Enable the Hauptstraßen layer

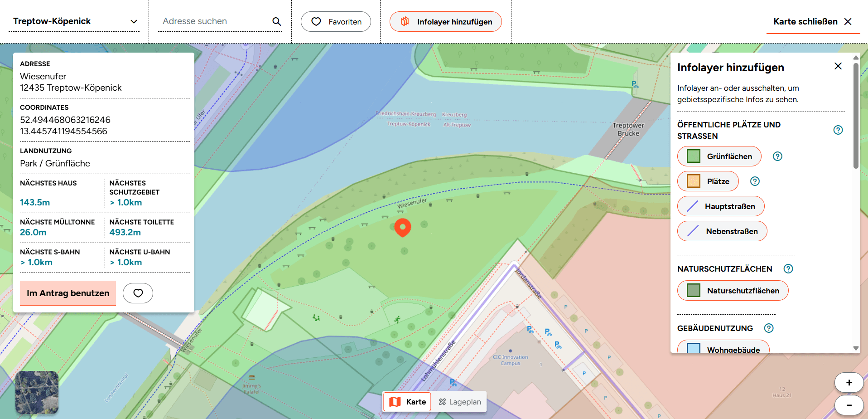(x=720, y=206)
